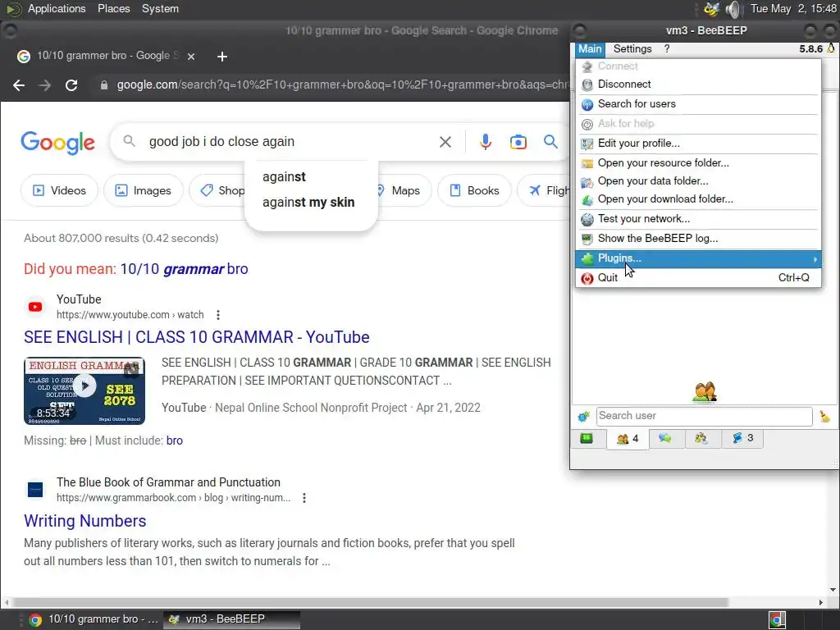Open the Settings menu in BeeBEEP
Screen dimensions: 840x630
point(632,48)
